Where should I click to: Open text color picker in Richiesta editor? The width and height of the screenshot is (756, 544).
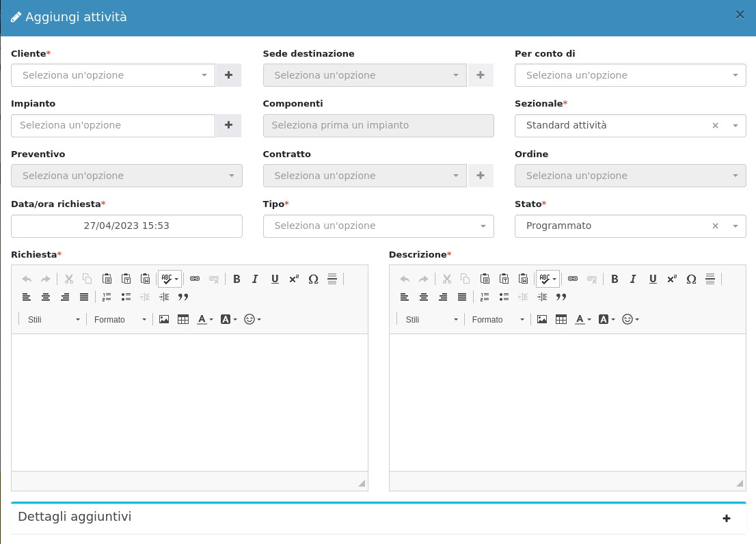pos(204,319)
